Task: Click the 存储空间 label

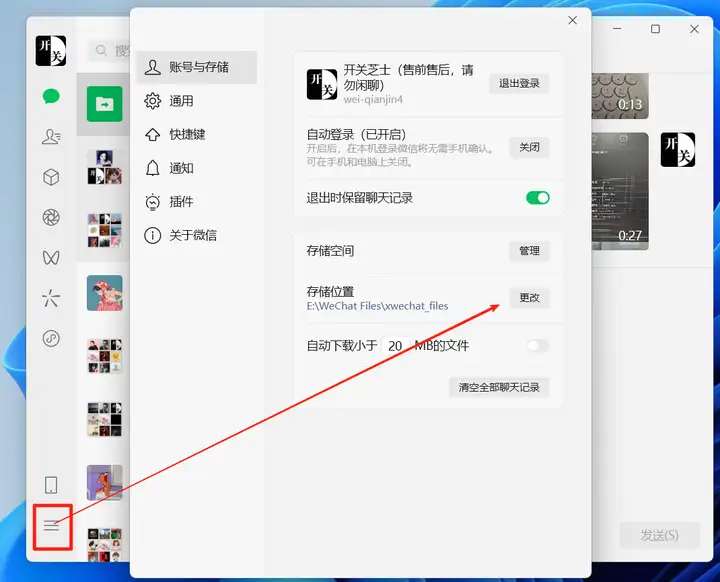Action: pos(330,251)
